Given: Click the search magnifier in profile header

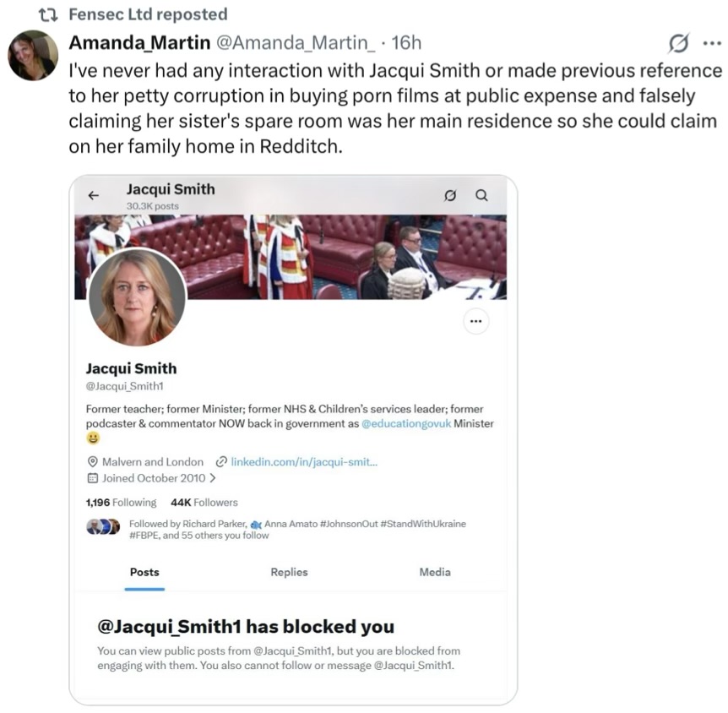Looking at the screenshot, I should coord(481,195).
